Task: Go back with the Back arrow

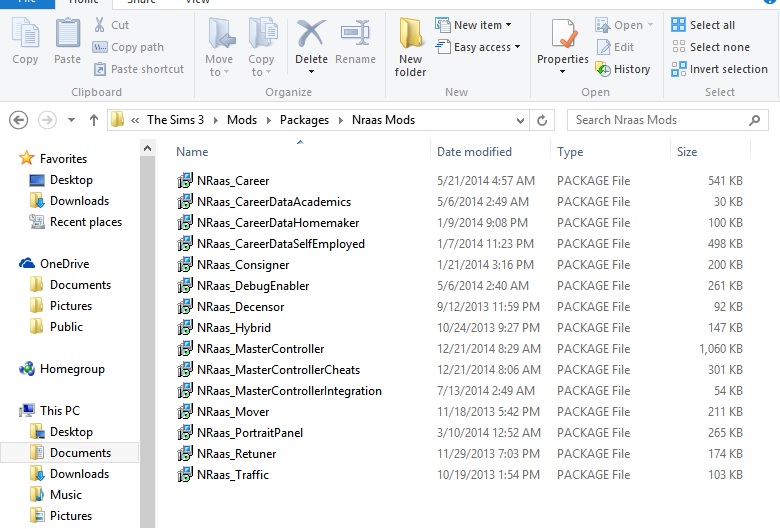Action: tap(18, 120)
